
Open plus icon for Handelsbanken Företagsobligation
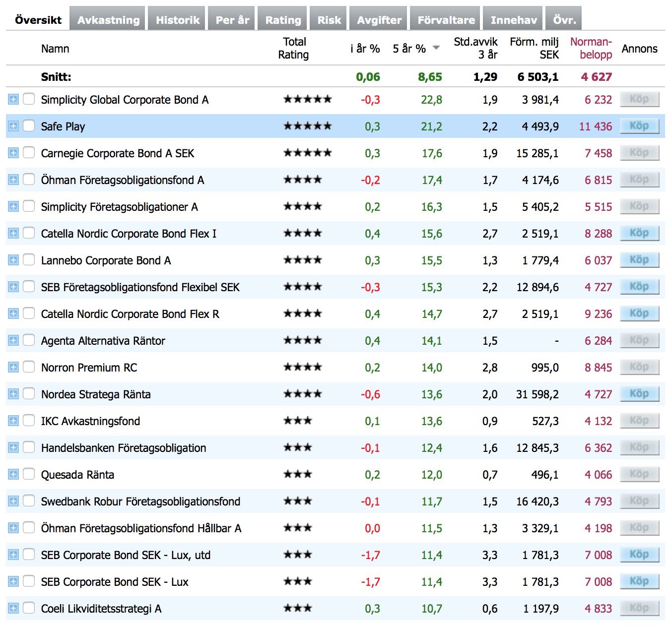pos(13,447)
